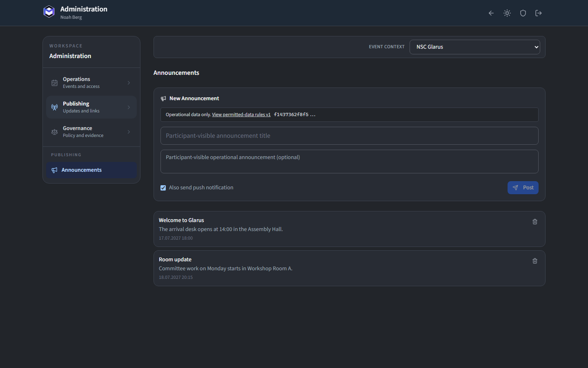Click the Operations calendar icon
Screen dimensions: 588x368
point(54,83)
